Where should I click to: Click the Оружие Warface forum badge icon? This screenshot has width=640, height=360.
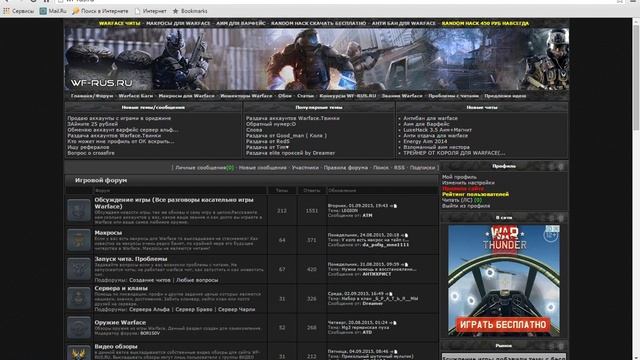tap(79, 327)
